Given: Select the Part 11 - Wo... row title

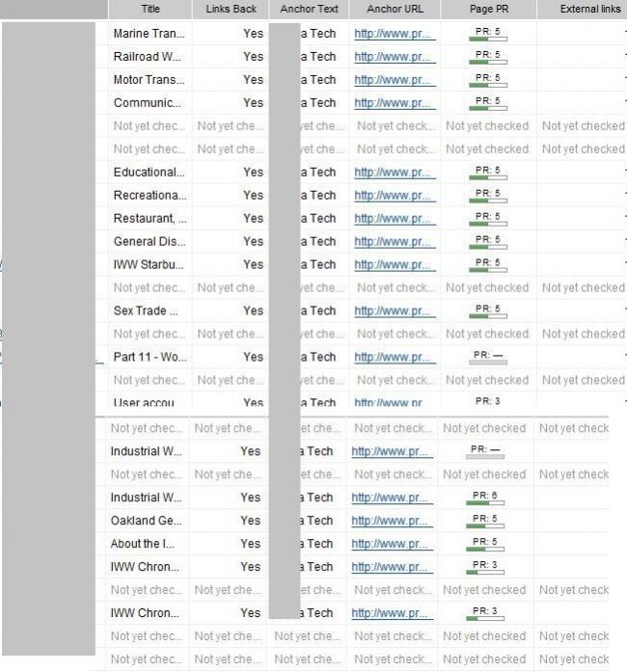Looking at the screenshot, I should [x=149, y=358].
